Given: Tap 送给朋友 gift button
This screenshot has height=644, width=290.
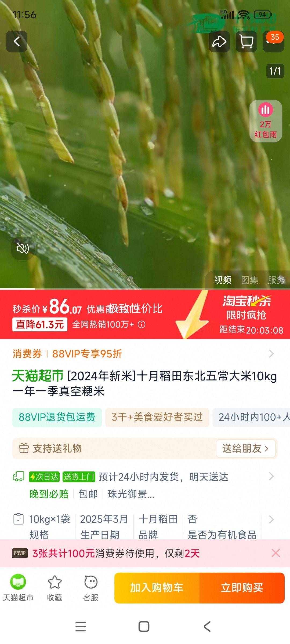Looking at the screenshot, I should (x=246, y=448).
